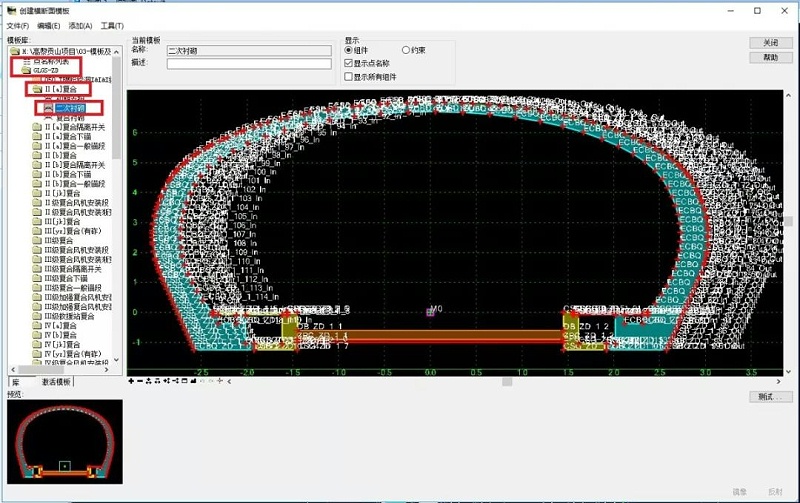Click the canvas horizontal scrollbar thumb
The height and width of the screenshot is (503, 800).
507,382
